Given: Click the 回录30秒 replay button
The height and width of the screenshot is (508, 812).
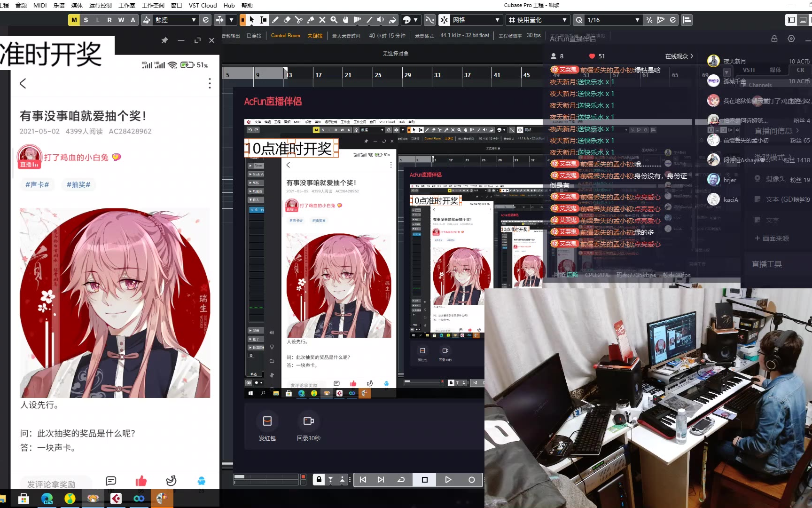Looking at the screenshot, I should pos(309,427).
